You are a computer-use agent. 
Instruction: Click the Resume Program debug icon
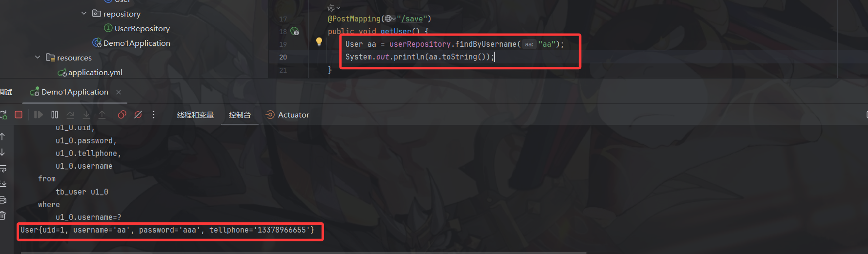pyautogui.click(x=38, y=115)
